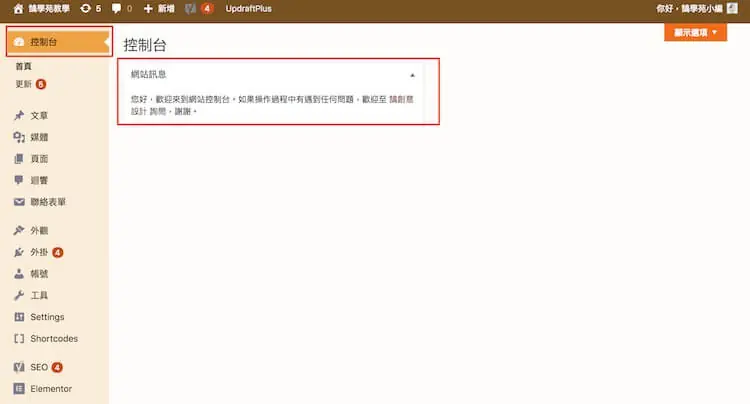Image resolution: width=750 pixels, height=404 pixels.
Task: Open the 文章 posts menu
Action: point(39,115)
